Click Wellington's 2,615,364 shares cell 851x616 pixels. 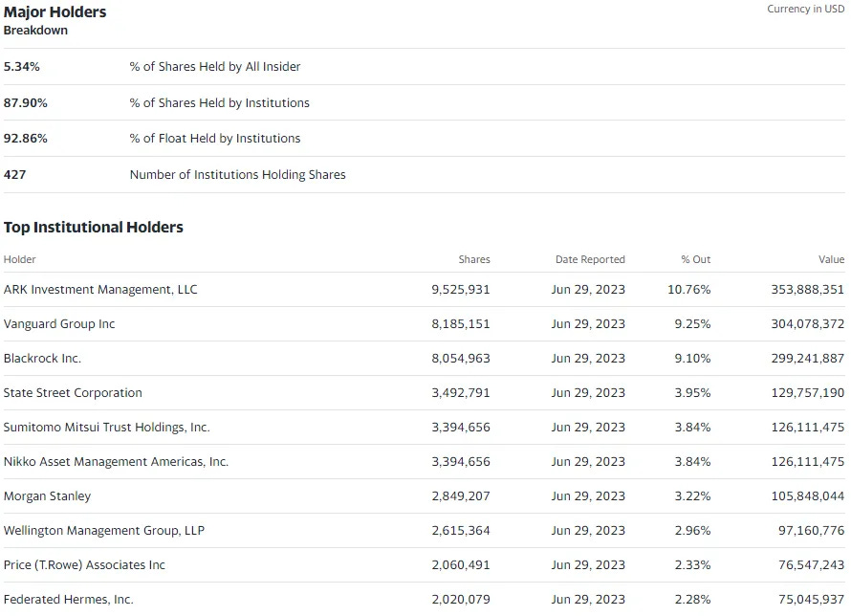(461, 531)
